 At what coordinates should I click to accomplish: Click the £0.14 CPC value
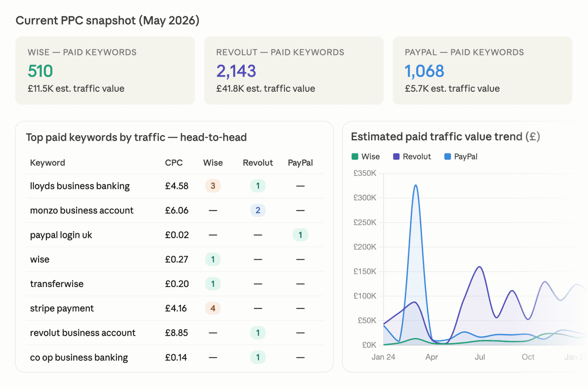click(x=176, y=357)
